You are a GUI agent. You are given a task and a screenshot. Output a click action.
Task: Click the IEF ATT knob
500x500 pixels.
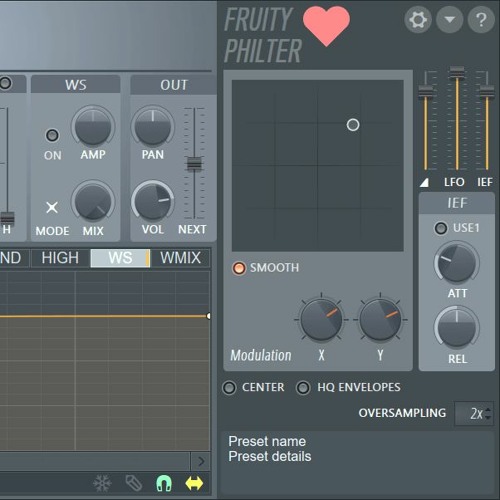pyautogui.click(x=457, y=263)
